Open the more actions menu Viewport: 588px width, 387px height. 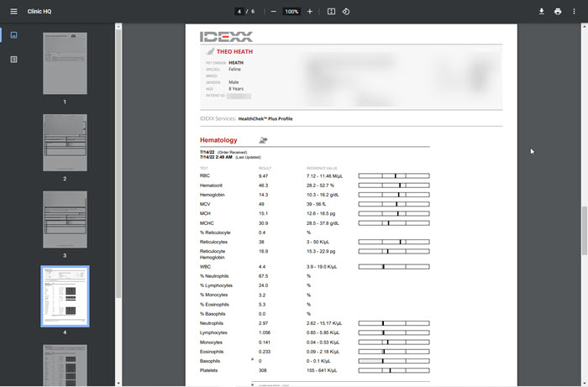(575, 12)
